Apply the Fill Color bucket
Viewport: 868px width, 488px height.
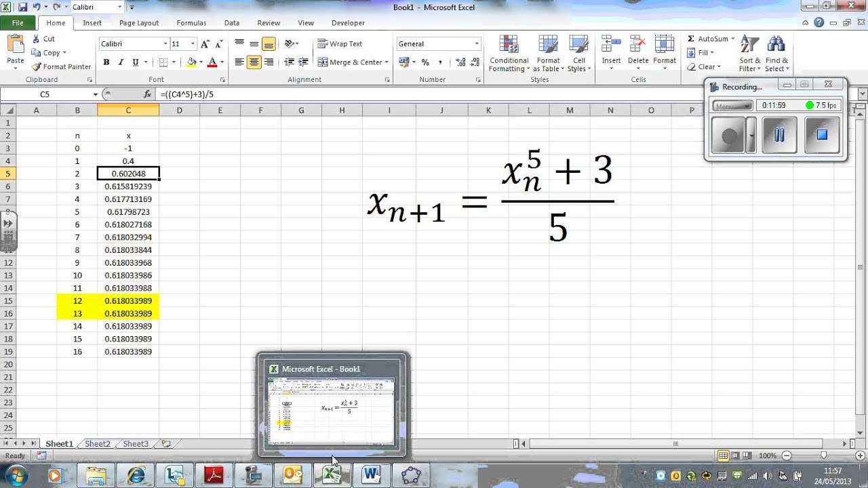[x=191, y=62]
